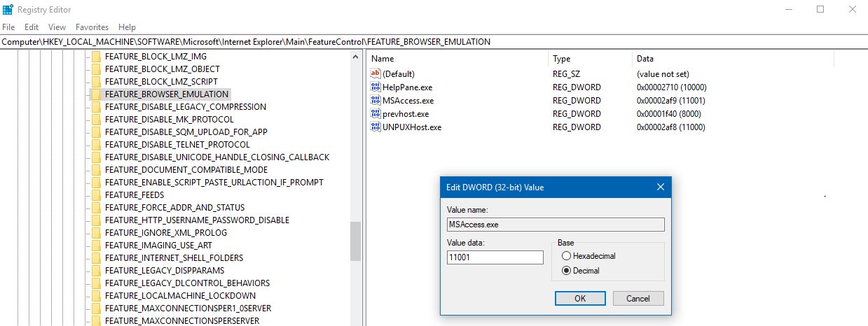Click the Value data input field

pos(495,257)
